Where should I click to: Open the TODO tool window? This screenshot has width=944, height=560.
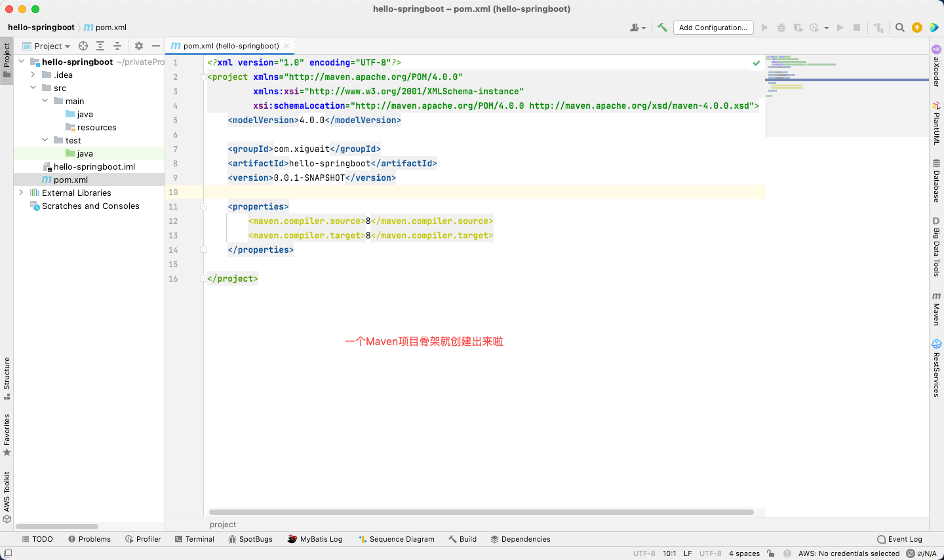click(x=37, y=539)
